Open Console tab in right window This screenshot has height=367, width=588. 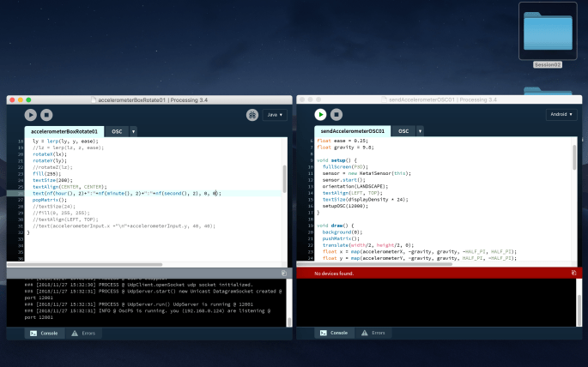tap(334, 333)
